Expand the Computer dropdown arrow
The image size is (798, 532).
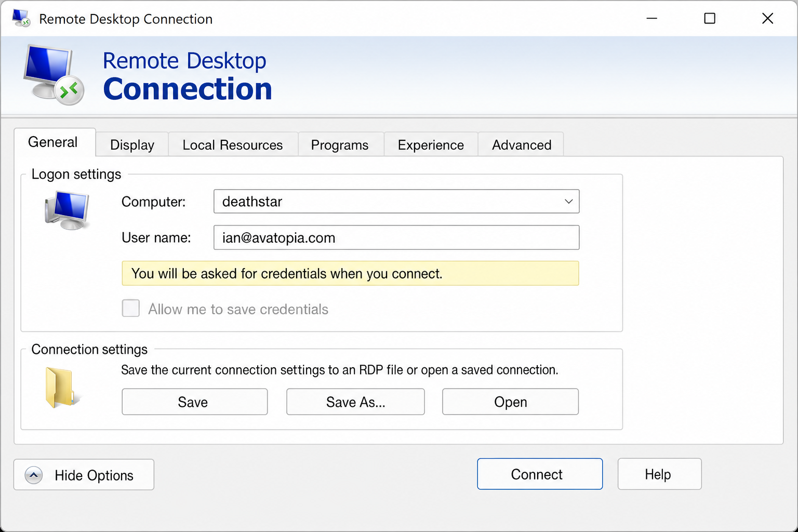point(568,201)
